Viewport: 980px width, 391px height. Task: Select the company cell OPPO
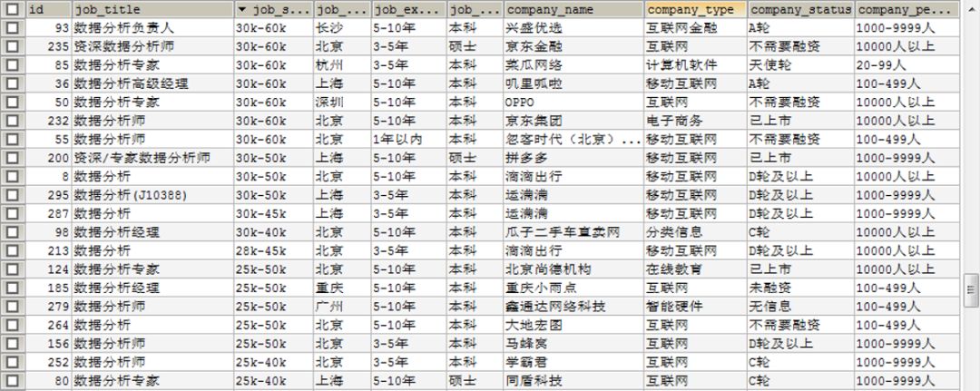click(x=573, y=103)
